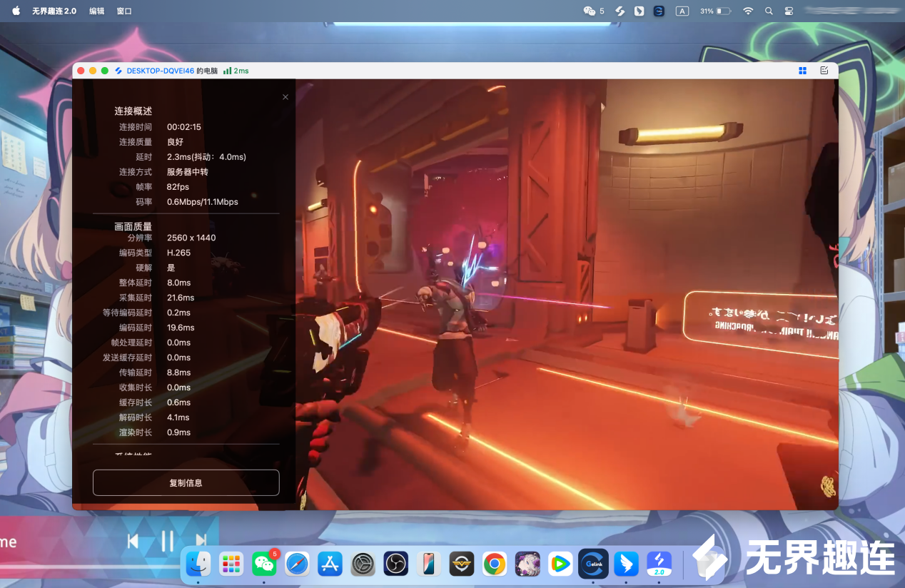Open Control Center in menu bar
905x588 pixels.
click(789, 11)
